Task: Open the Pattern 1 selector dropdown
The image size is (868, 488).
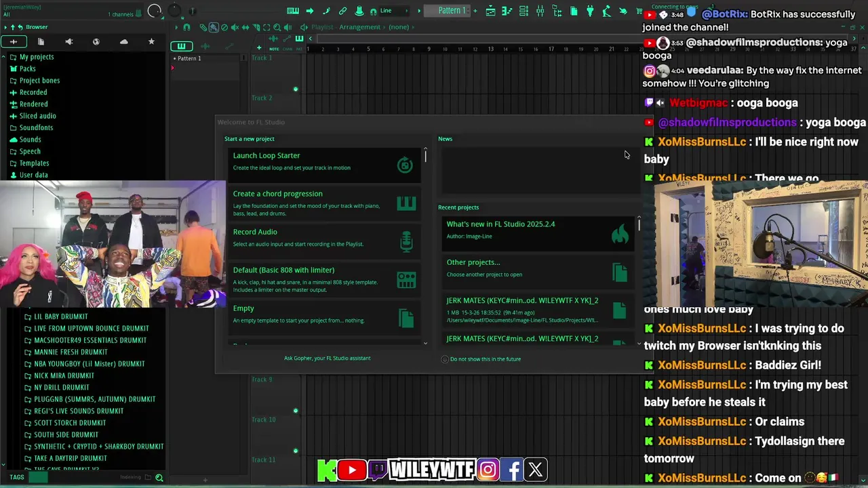Action: tap(447, 11)
